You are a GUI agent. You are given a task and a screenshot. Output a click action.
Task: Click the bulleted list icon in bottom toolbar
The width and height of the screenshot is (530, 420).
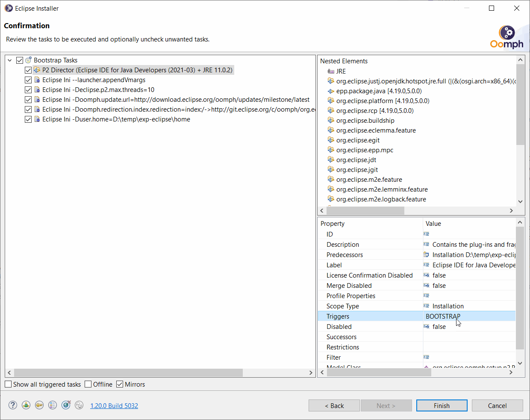(x=53, y=405)
